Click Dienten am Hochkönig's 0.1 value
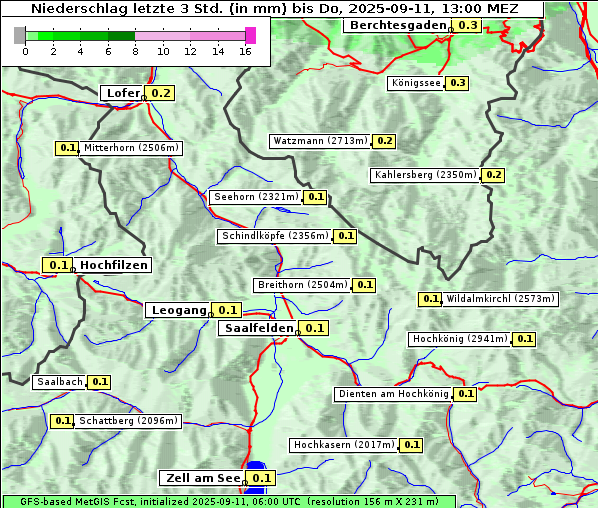Viewport: 598px width, 508px height. pos(465,394)
